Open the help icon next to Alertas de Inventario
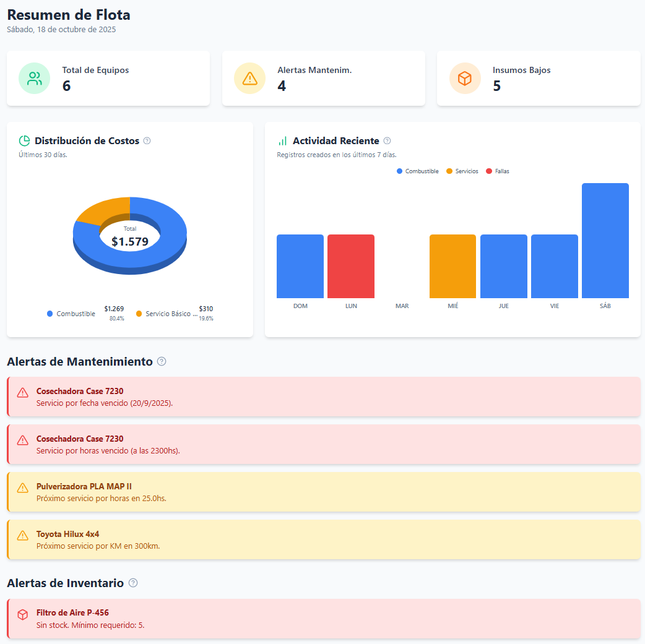645x644 pixels. click(x=132, y=583)
